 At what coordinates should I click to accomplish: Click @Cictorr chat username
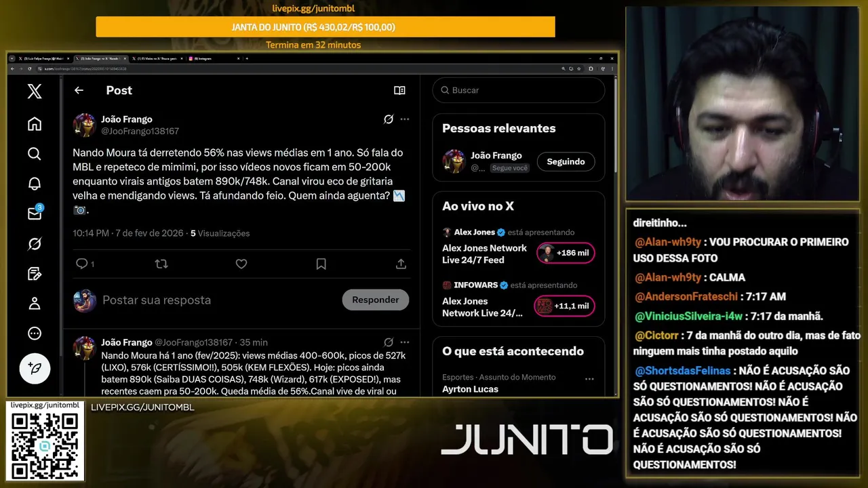tap(656, 335)
